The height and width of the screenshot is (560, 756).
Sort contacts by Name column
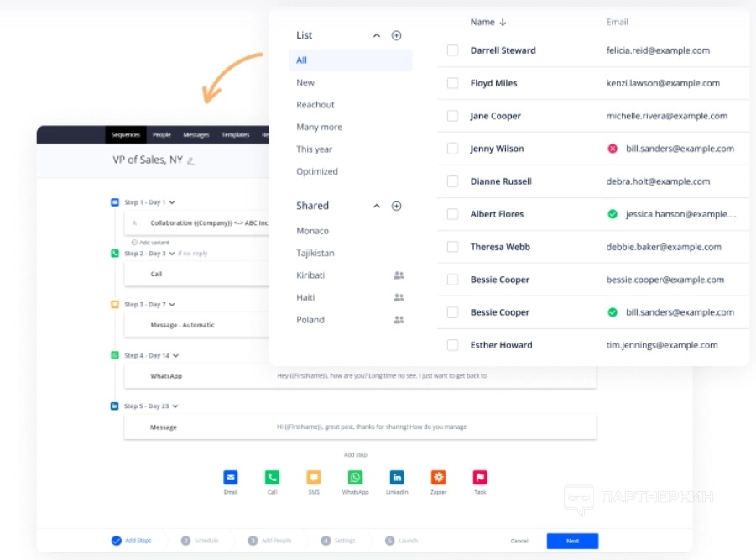pyautogui.click(x=488, y=22)
